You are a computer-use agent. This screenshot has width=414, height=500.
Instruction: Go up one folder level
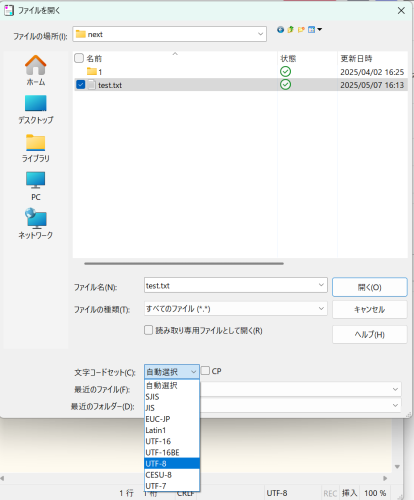[x=291, y=30]
